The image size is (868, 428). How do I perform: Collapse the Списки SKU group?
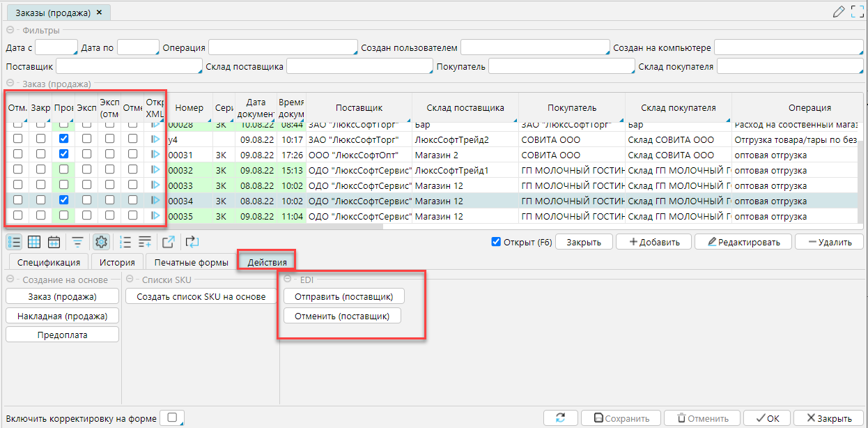(131, 280)
